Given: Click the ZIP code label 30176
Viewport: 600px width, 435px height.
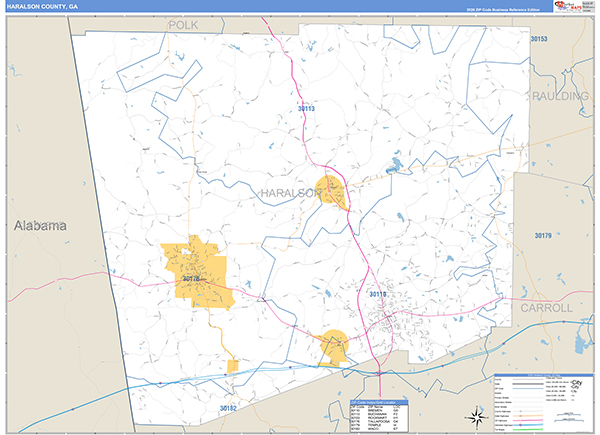Looking at the screenshot, I should 191,279.
